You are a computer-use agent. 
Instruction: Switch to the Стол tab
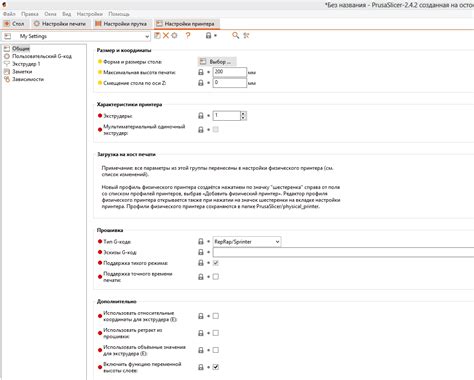pyautogui.click(x=14, y=24)
